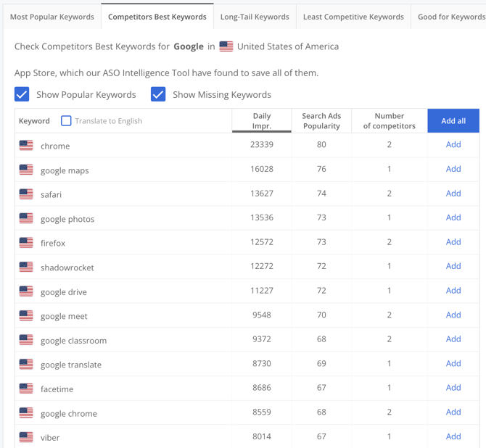Click the flag icon next to firefox
The image size is (486, 448).
pos(26,243)
